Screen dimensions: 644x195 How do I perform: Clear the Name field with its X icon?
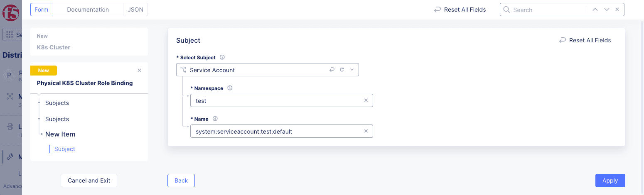click(x=366, y=131)
